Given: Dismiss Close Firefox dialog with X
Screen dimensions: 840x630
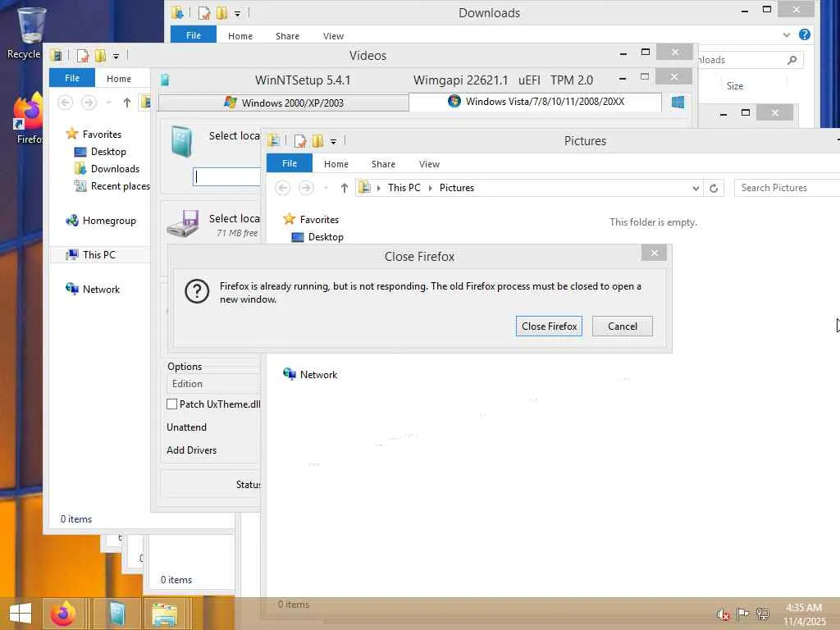Looking at the screenshot, I should click(654, 253).
